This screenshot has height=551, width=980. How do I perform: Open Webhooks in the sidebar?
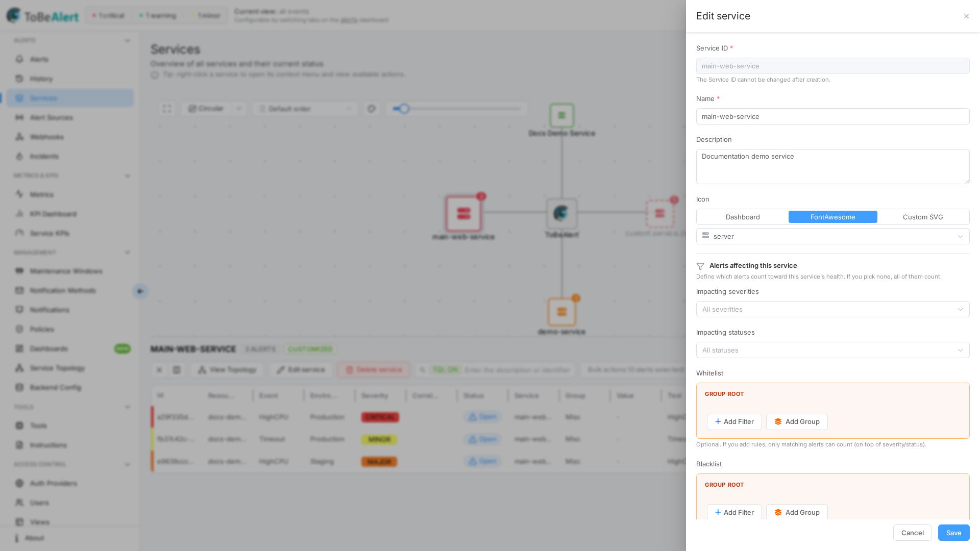tap(70, 137)
